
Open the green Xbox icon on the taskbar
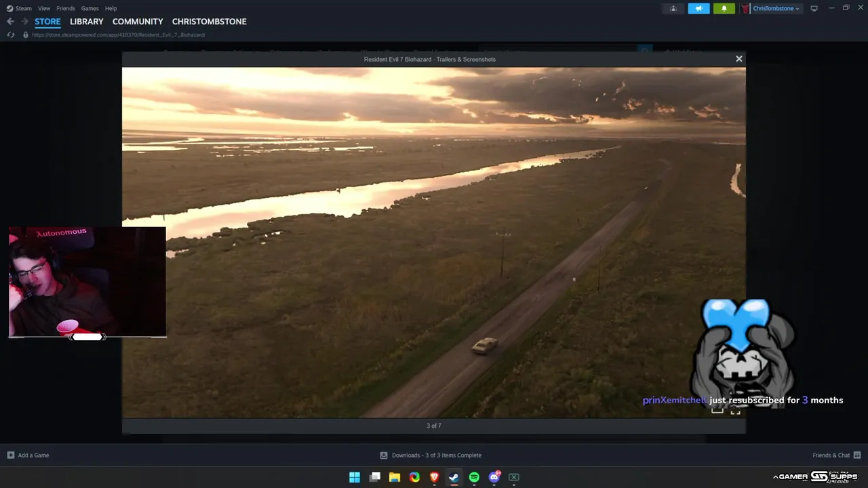[x=514, y=477]
